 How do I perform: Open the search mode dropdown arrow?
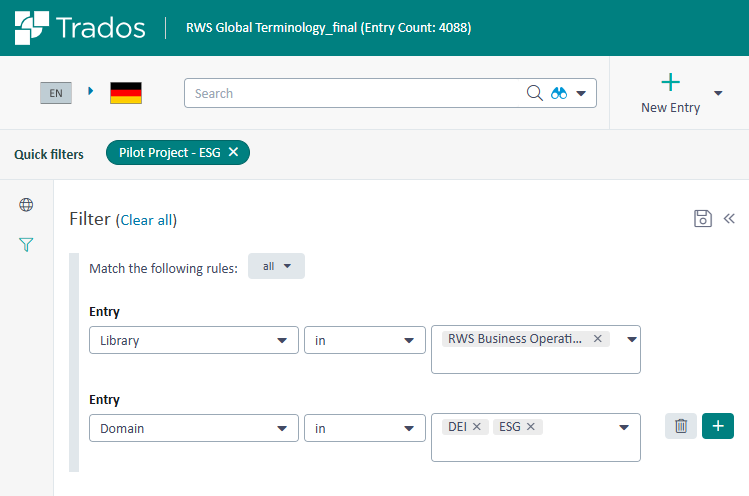[x=581, y=93]
